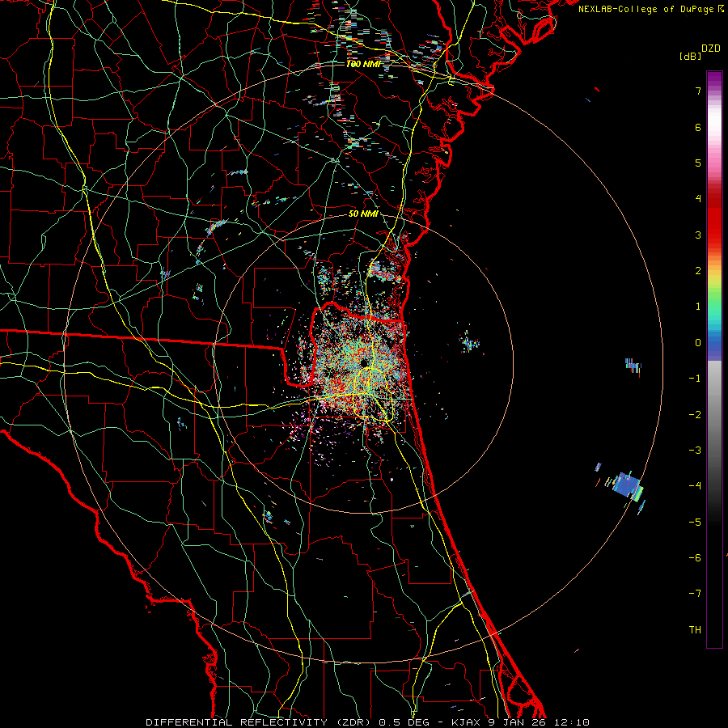This screenshot has height=728, width=728.
Task: Select the 2 value on the dB scale
Action: (x=698, y=271)
